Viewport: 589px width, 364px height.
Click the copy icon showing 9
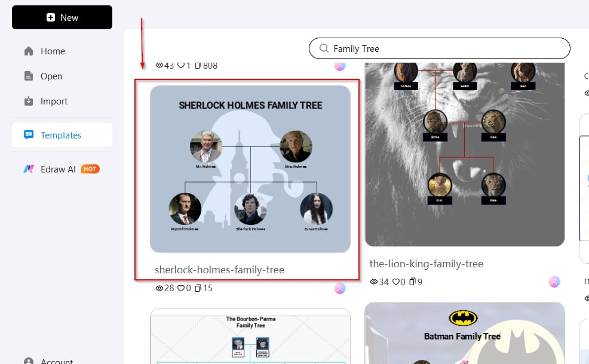[x=412, y=282]
